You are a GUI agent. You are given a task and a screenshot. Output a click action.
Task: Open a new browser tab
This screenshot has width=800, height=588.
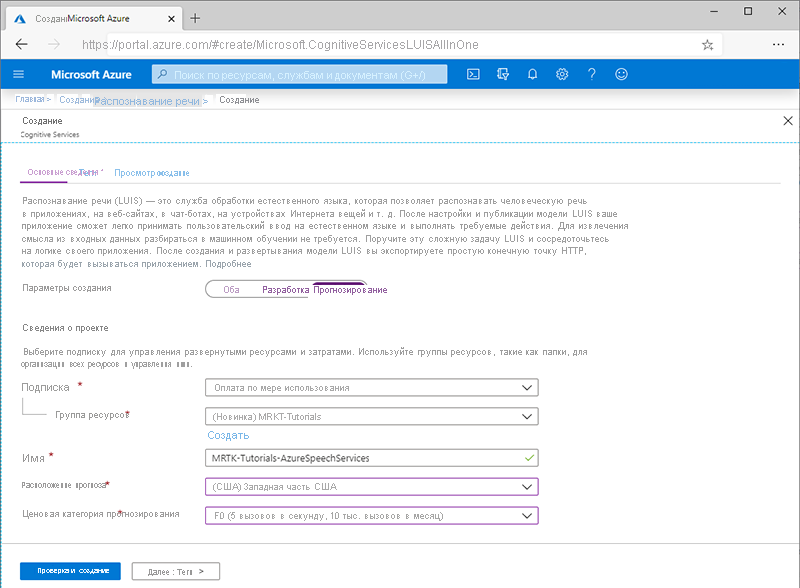[x=195, y=18]
